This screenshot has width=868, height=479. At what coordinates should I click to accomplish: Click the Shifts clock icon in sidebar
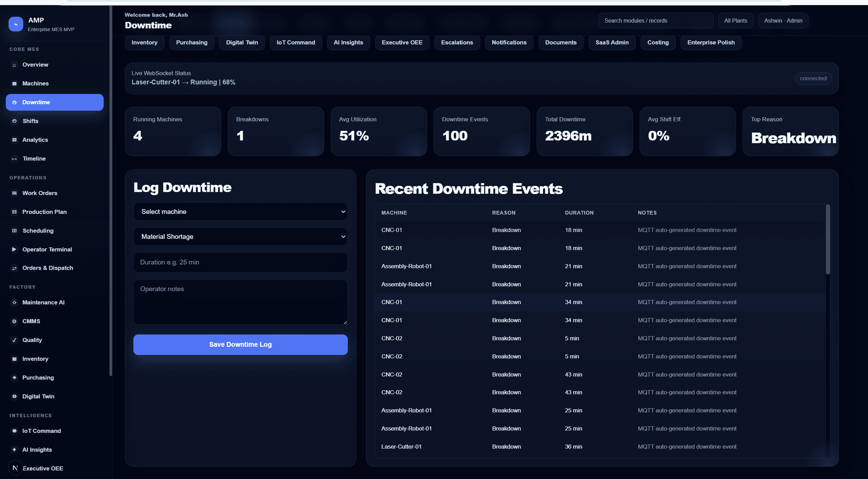tap(14, 121)
